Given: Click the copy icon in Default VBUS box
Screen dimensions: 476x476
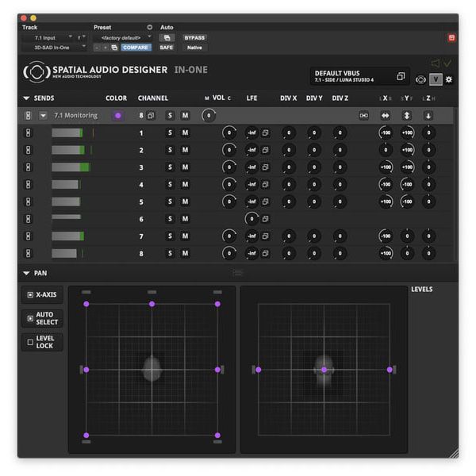Looking at the screenshot, I should pos(401,76).
